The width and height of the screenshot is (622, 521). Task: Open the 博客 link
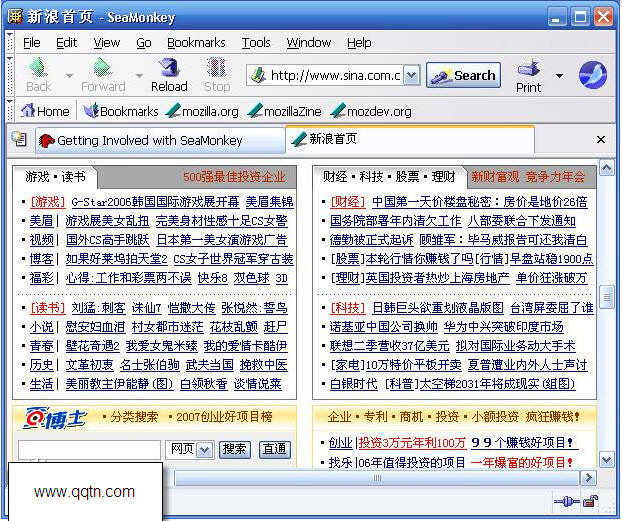[x=41, y=259]
